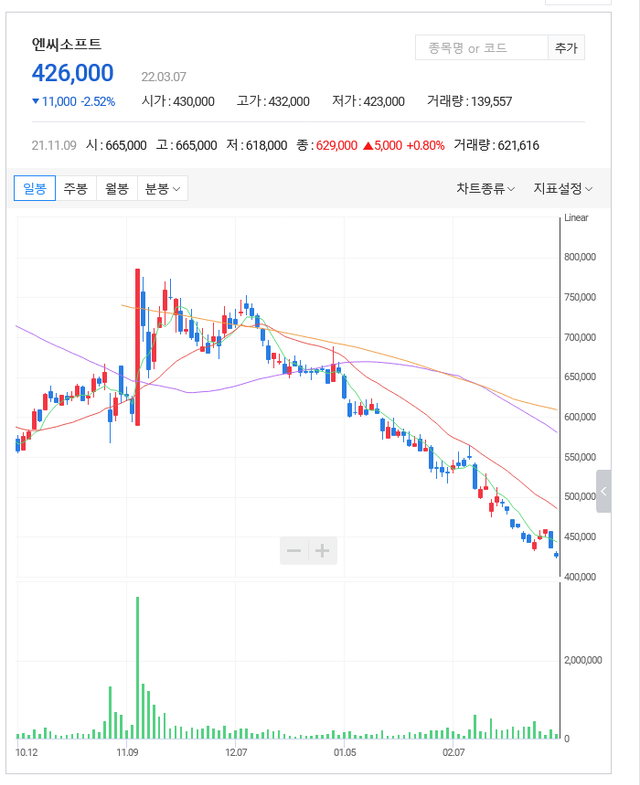This screenshot has width=640, height=785.
Task: Click the 추가 add button
Action: pyautogui.click(x=566, y=48)
